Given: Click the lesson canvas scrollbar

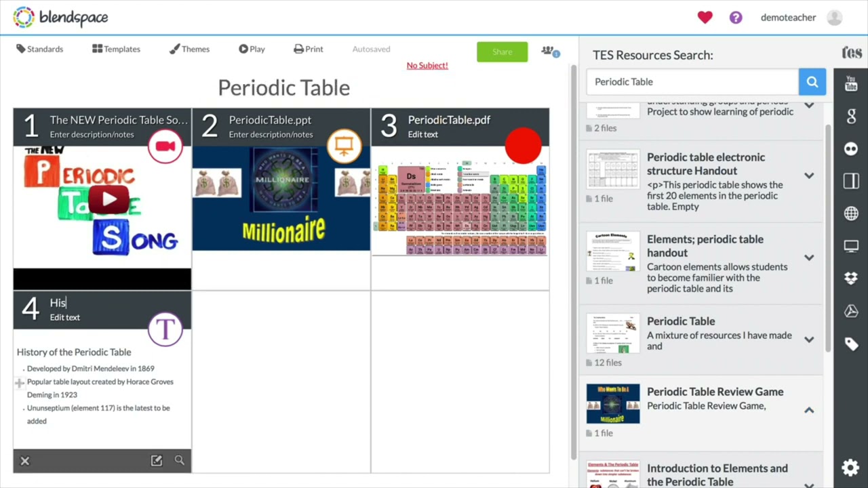Looking at the screenshot, I should click(574, 261).
